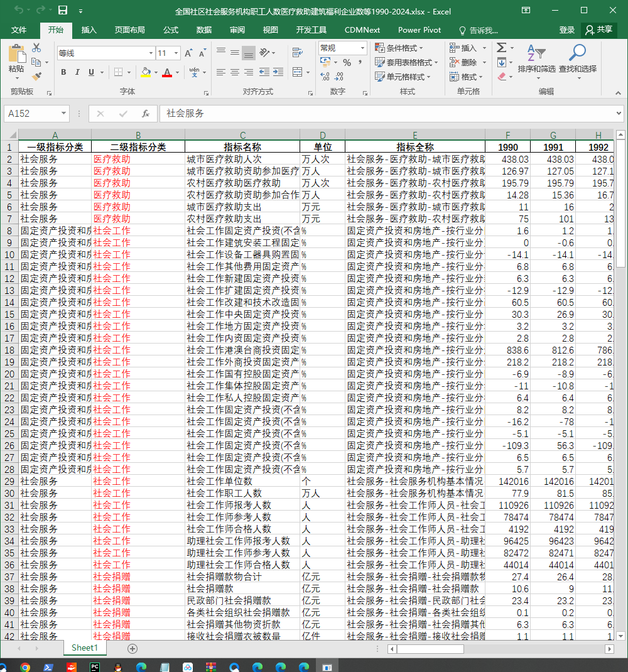This screenshot has height=672, width=628.
Task: Click the increase font size icon
Action: pyautogui.click(x=188, y=53)
